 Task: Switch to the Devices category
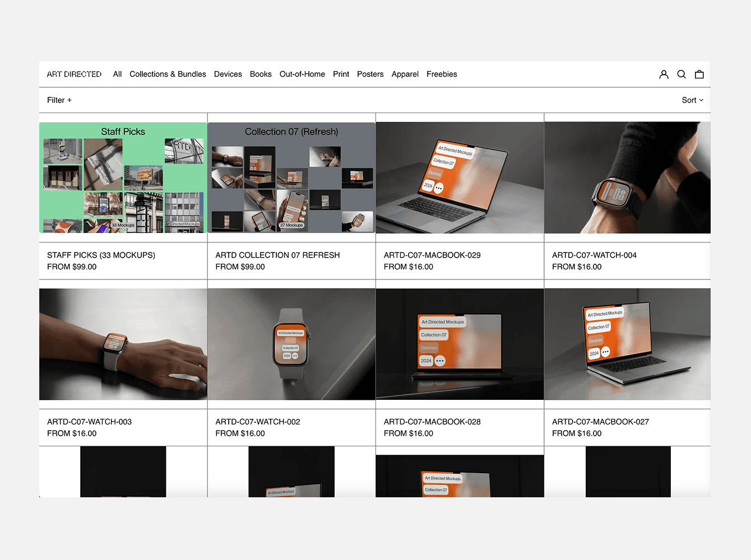228,74
